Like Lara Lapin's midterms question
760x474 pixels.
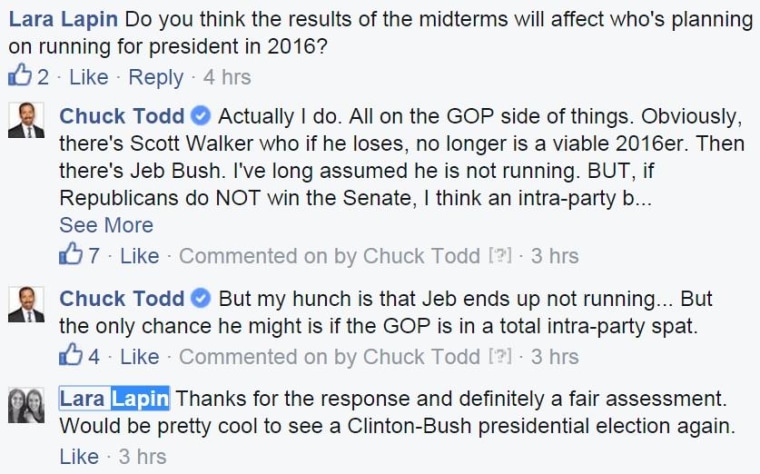pyautogui.click(x=89, y=77)
